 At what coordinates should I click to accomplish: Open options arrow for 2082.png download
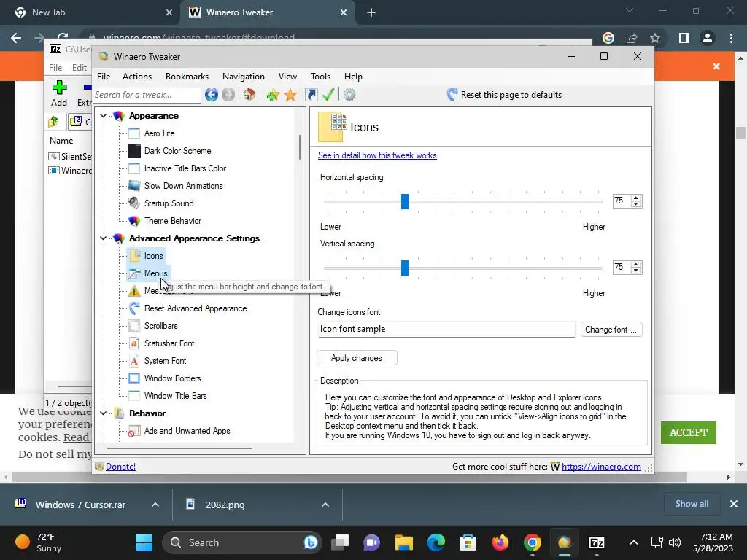[x=325, y=505]
